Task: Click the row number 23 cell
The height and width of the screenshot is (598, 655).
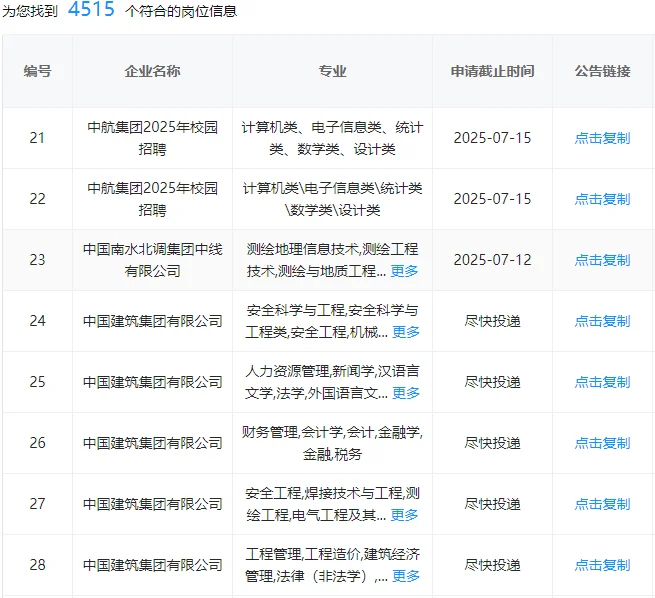Action: click(x=38, y=260)
